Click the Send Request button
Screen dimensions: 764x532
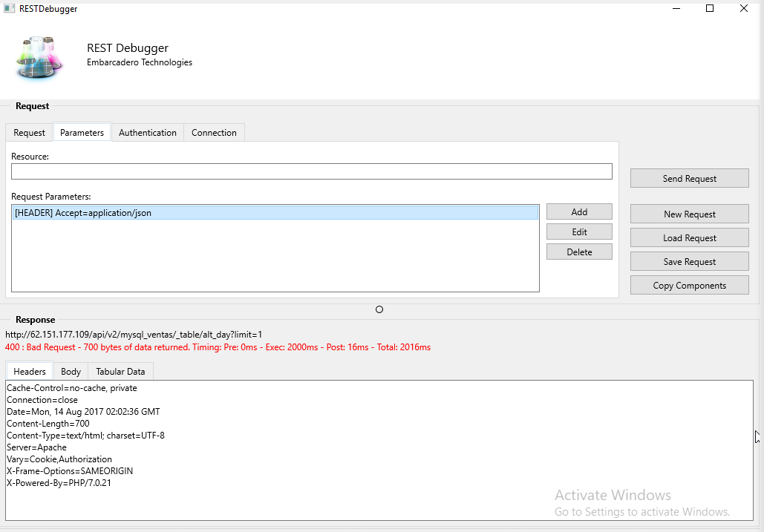pyautogui.click(x=690, y=179)
